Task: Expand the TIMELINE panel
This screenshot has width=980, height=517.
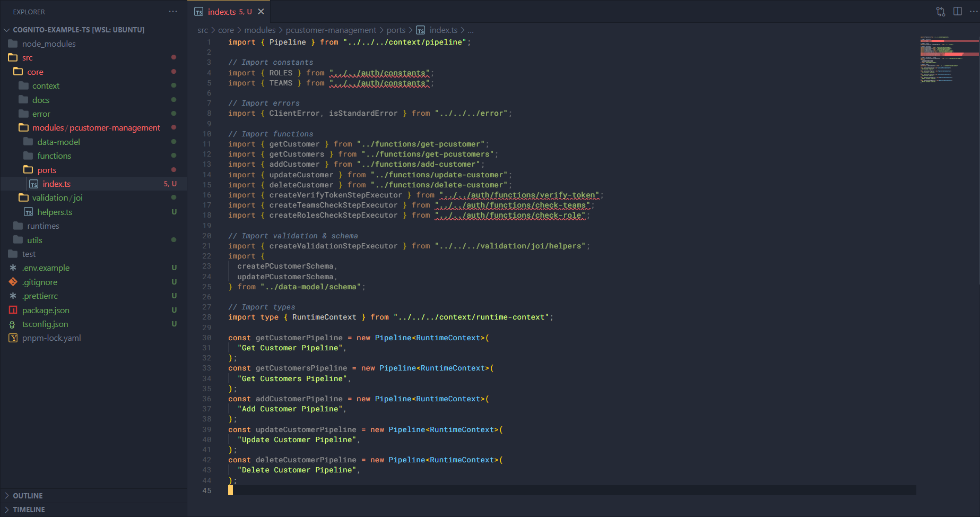Action: tap(29, 510)
